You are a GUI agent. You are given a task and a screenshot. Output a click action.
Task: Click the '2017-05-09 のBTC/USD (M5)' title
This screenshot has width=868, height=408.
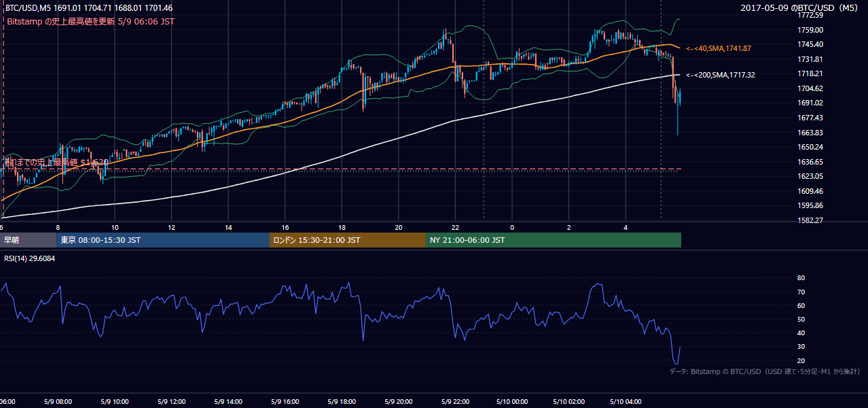click(x=801, y=8)
